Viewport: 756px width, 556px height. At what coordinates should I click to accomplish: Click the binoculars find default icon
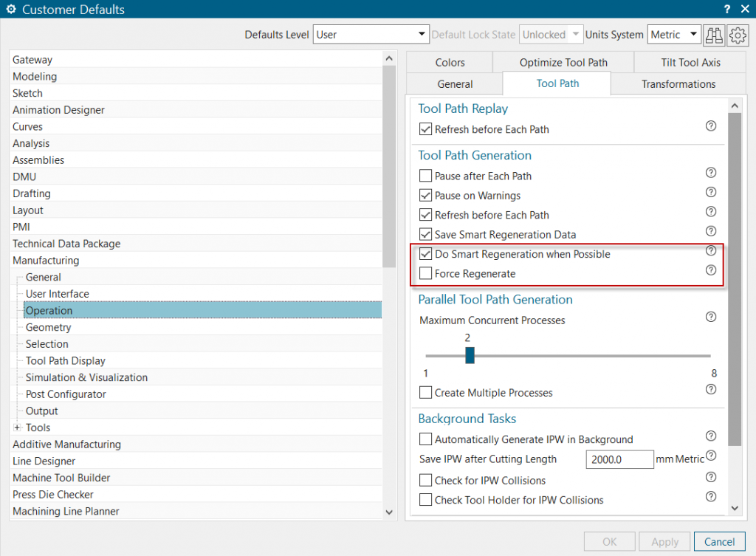click(x=714, y=35)
